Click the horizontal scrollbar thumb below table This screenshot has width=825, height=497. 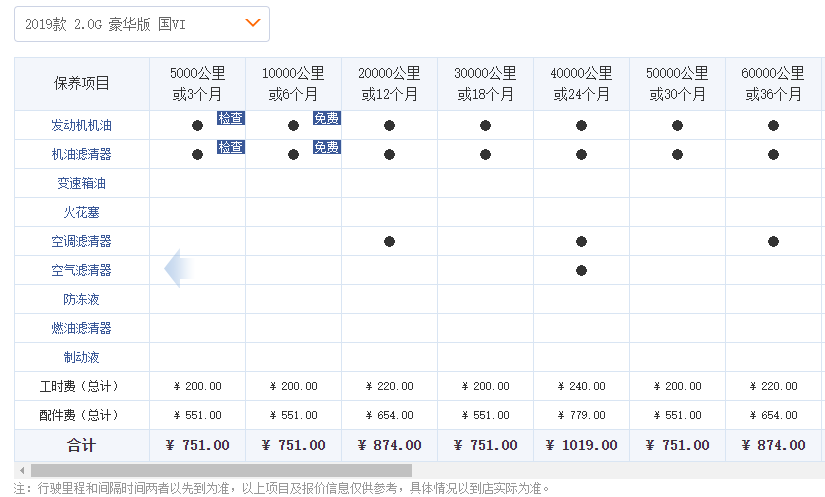tap(221, 470)
